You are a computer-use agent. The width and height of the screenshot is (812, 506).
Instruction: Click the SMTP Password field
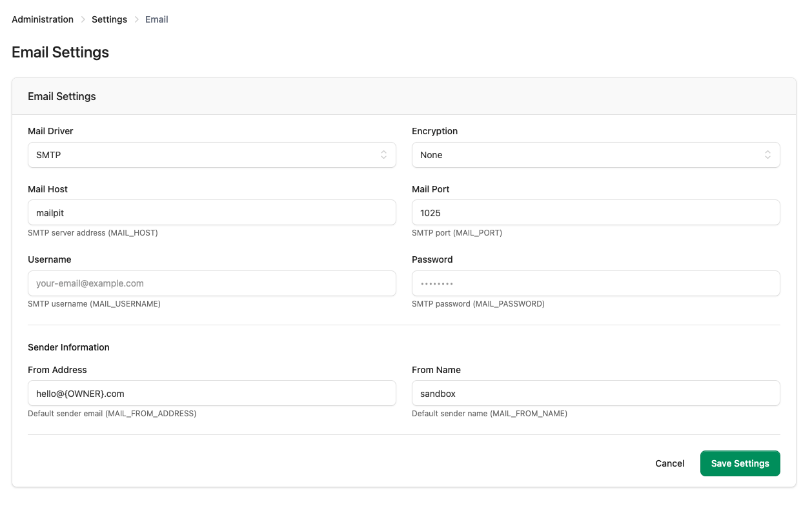(595, 283)
